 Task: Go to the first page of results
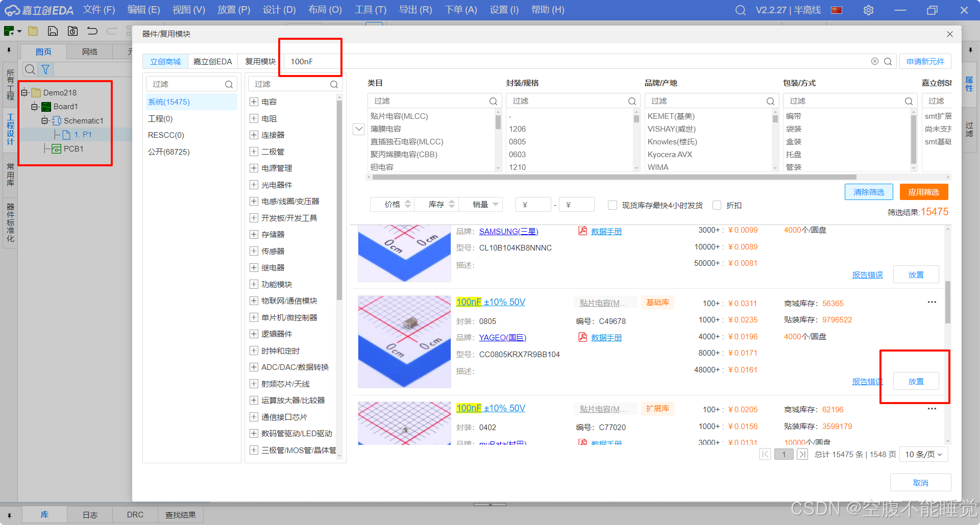point(765,454)
